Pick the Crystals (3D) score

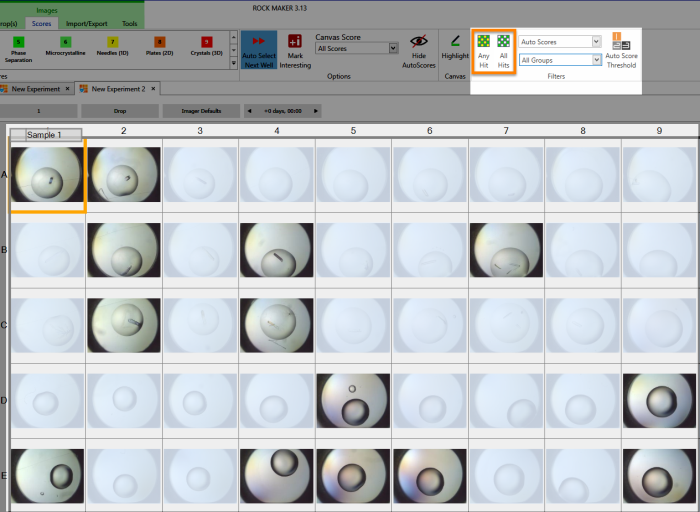coord(206,42)
